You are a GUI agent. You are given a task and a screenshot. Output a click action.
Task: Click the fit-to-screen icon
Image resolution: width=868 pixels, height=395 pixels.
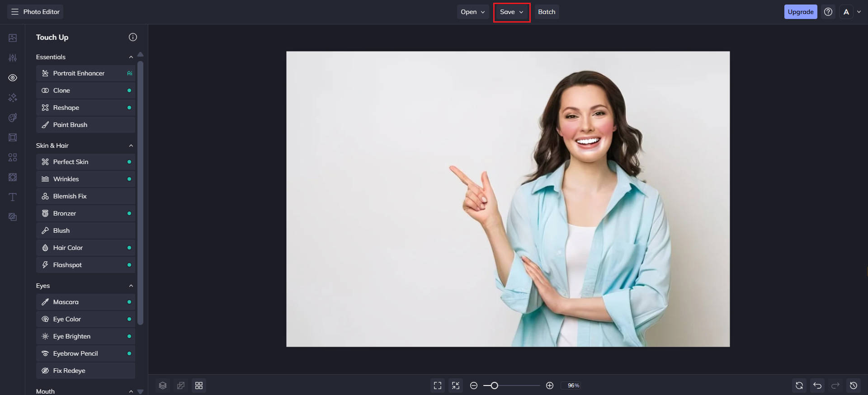tap(438, 386)
